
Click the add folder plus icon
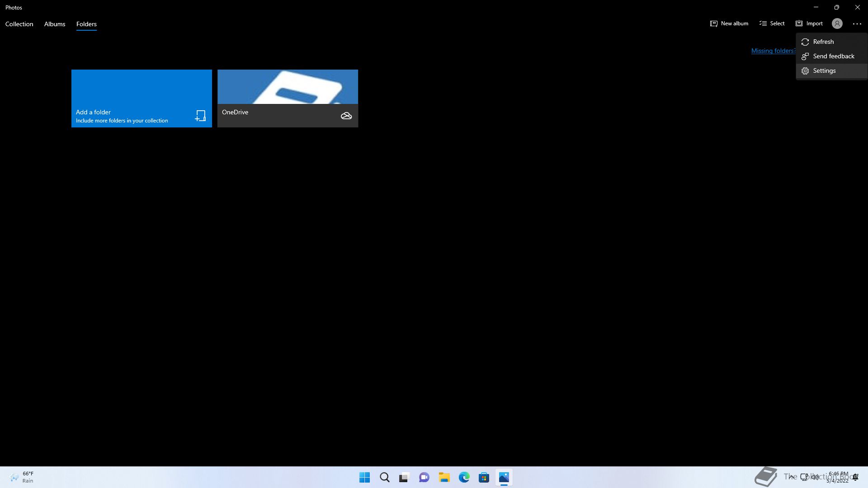[x=200, y=116]
